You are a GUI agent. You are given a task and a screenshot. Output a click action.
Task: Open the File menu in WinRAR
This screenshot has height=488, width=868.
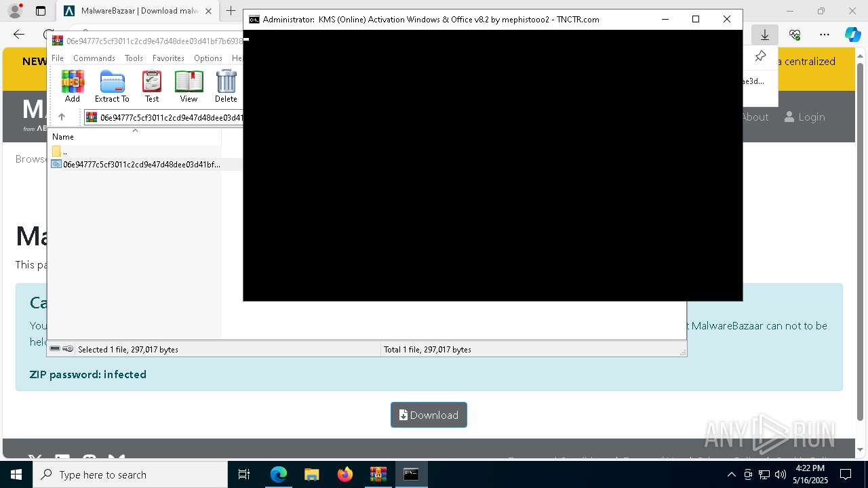pyautogui.click(x=58, y=58)
